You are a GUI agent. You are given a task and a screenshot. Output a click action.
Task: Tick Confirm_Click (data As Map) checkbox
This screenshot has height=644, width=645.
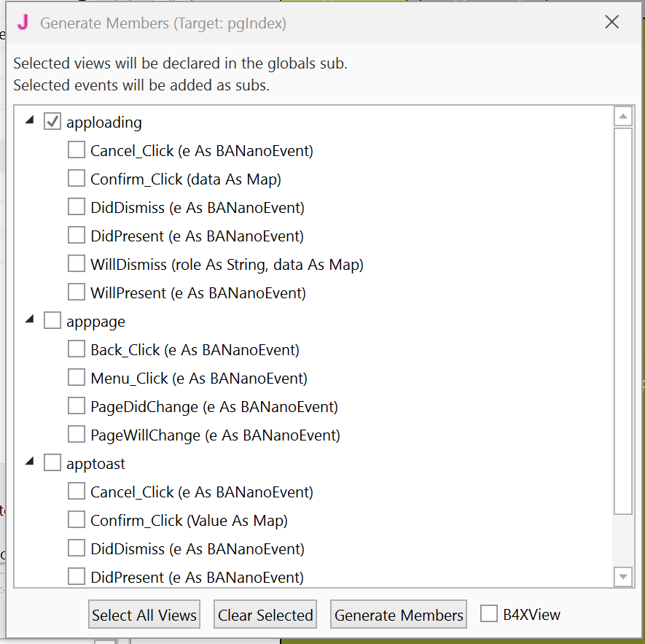[77, 179]
